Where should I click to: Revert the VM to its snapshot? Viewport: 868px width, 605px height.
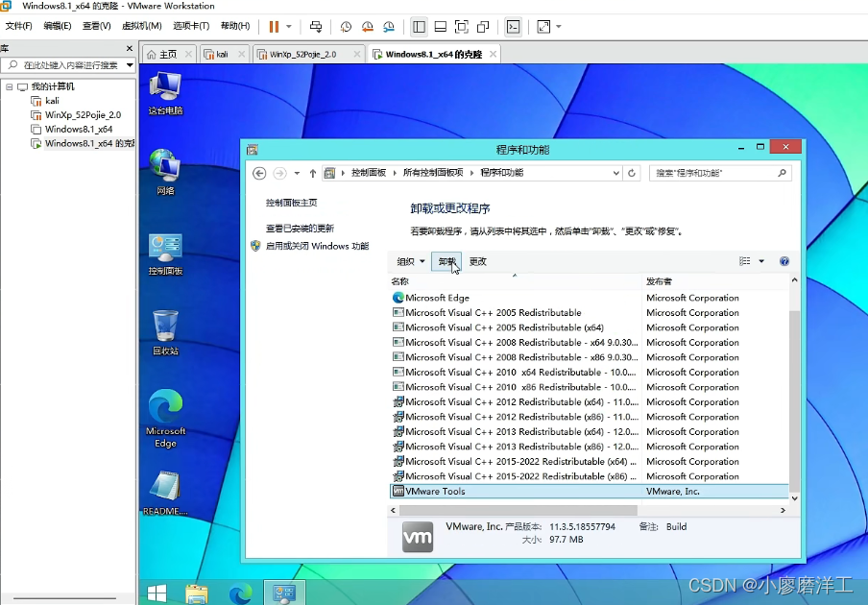coord(368,27)
